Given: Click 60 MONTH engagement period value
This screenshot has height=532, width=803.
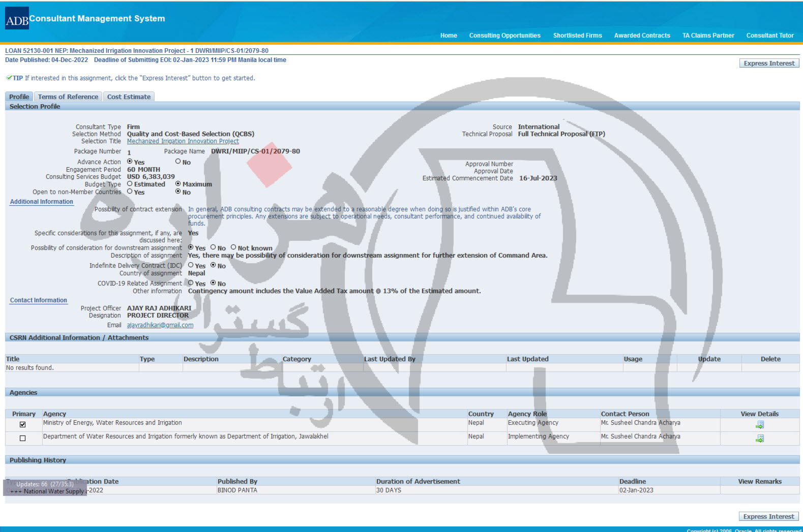Looking at the screenshot, I should 143,170.
